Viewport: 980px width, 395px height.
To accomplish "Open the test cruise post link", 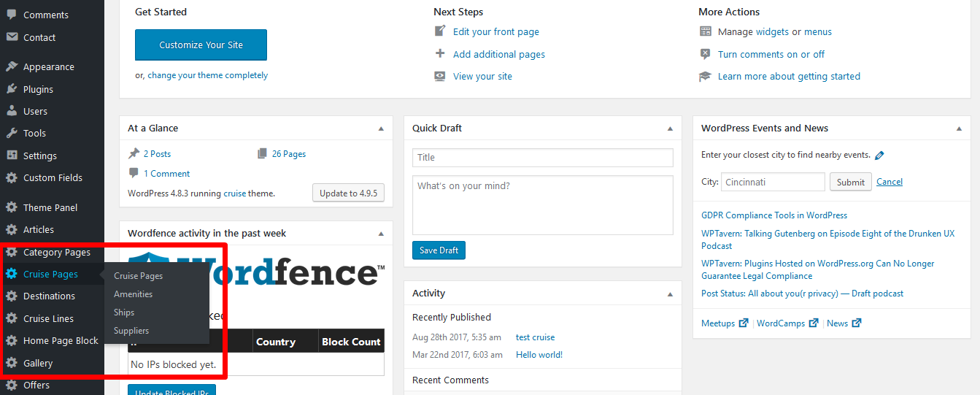I will pos(535,337).
